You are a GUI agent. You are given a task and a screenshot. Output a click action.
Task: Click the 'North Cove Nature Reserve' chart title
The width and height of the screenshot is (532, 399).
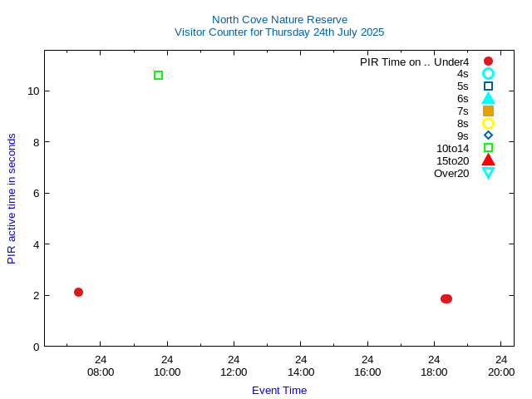pos(279,19)
